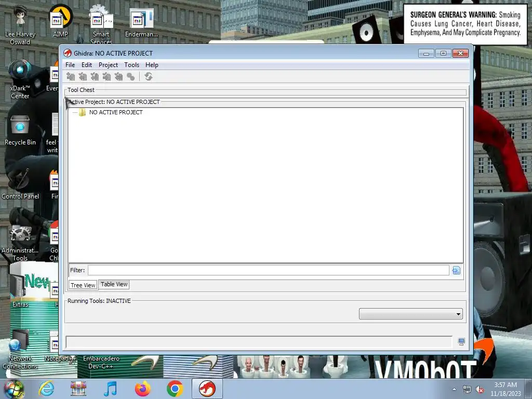The image size is (532, 399).
Task: Open the Help menu
Action: pyautogui.click(x=152, y=65)
